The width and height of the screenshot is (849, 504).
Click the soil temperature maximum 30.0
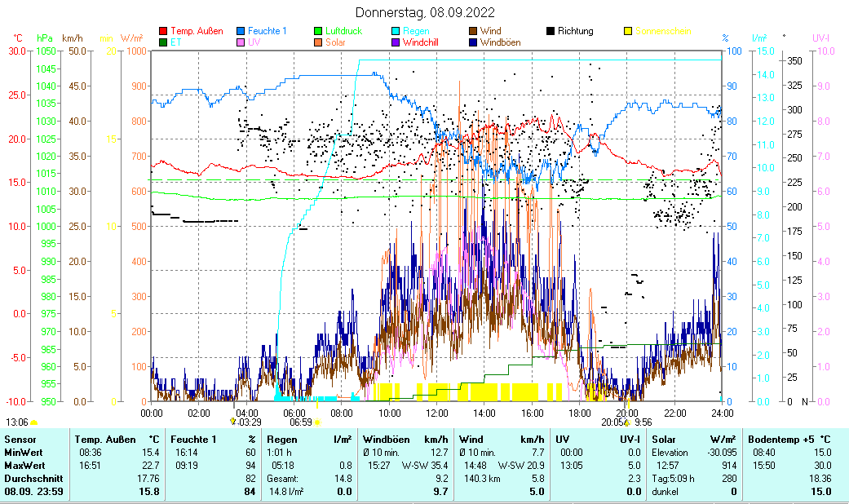pyautogui.click(x=821, y=466)
